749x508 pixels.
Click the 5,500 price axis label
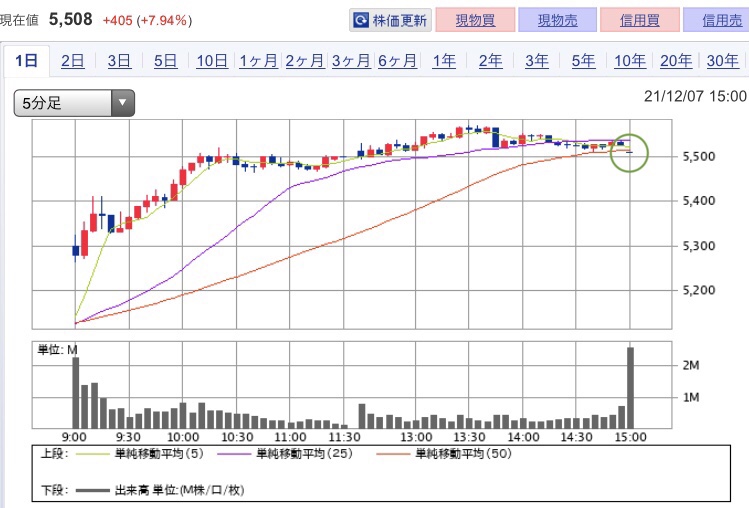click(x=699, y=156)
